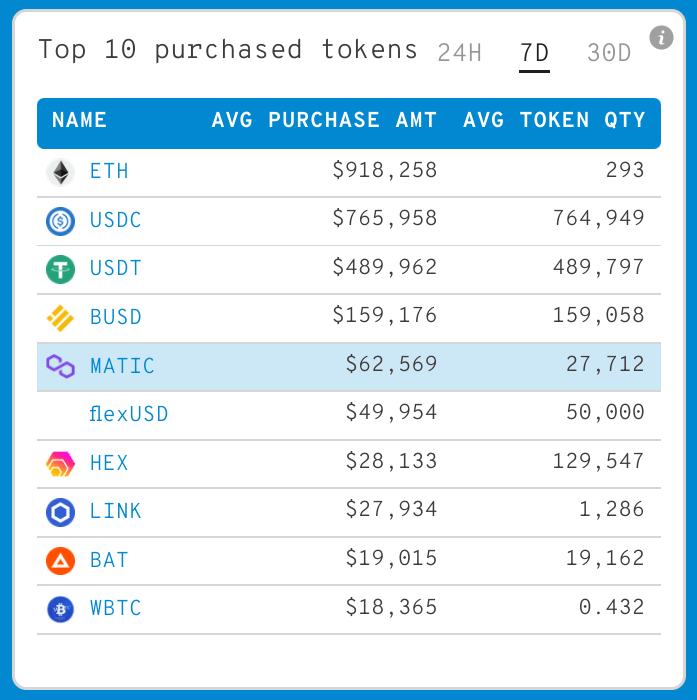The image size is (697, 700).
Task: Open the USDC token link
Action: (116, 220)
